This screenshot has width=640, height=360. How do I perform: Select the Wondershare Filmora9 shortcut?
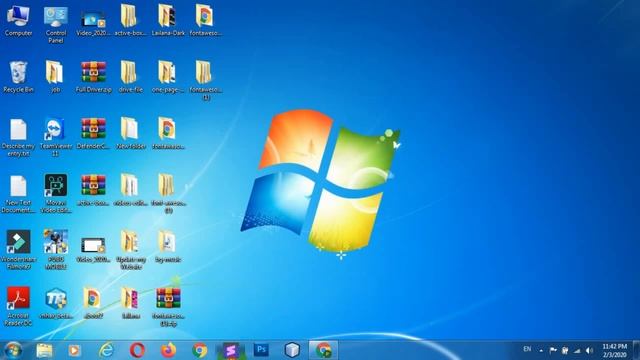[x=18, y=250]
